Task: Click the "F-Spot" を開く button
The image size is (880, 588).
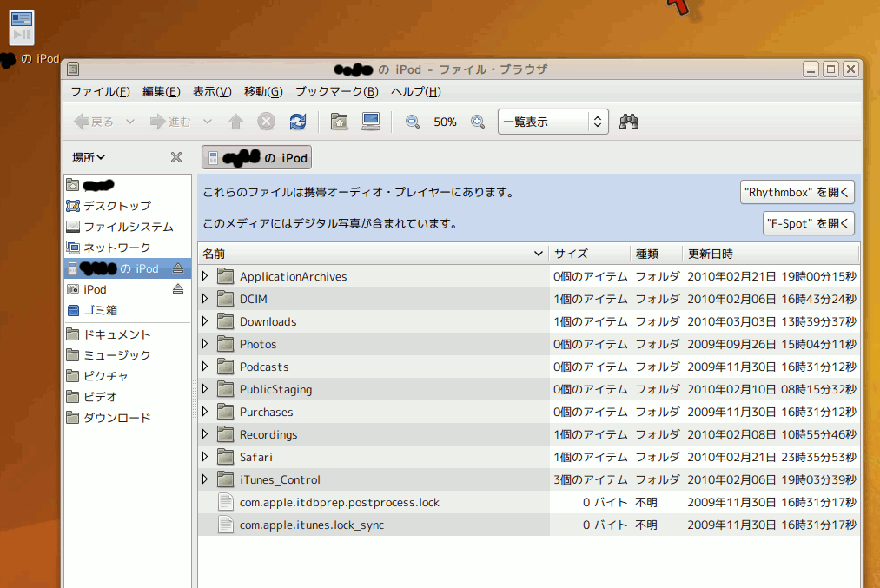Action: [808, 223]
